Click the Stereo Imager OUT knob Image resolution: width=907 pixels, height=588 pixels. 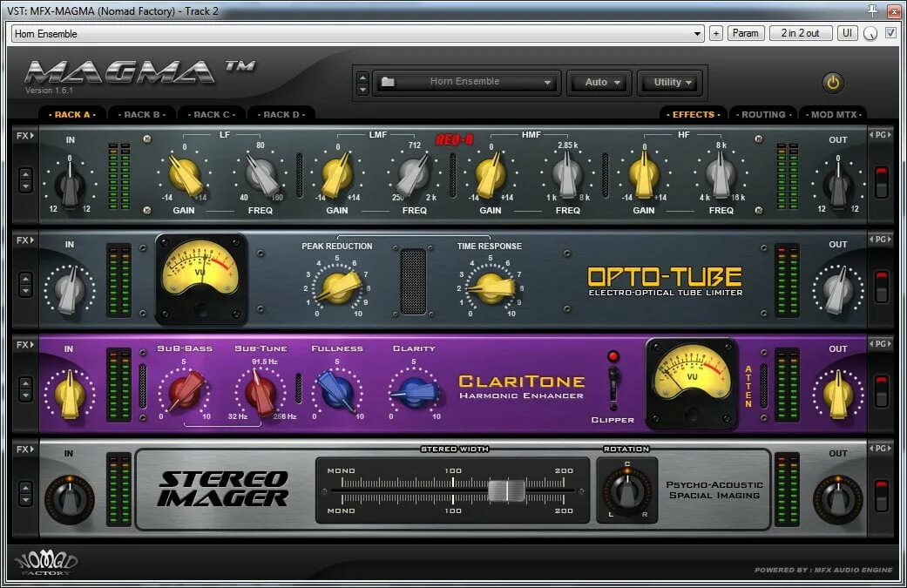pos(838,499)
